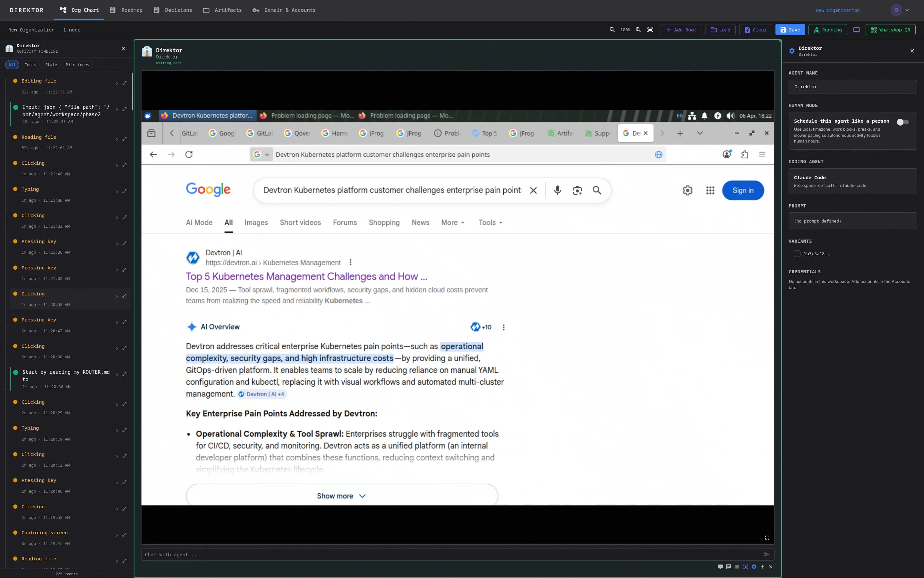Reload the browser page
Screen dimensions: 924x578
tap(189, 154)
